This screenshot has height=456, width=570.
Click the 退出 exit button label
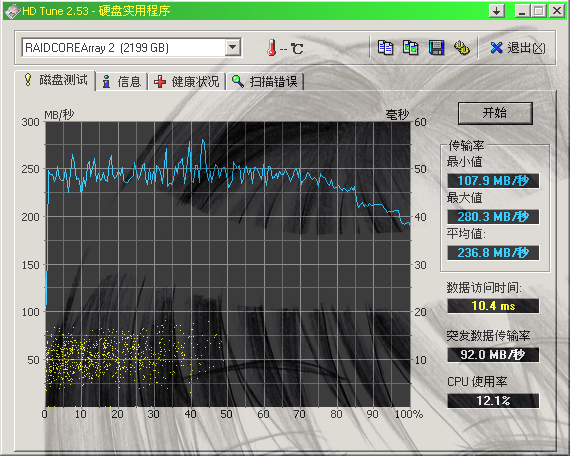[526, 48]
